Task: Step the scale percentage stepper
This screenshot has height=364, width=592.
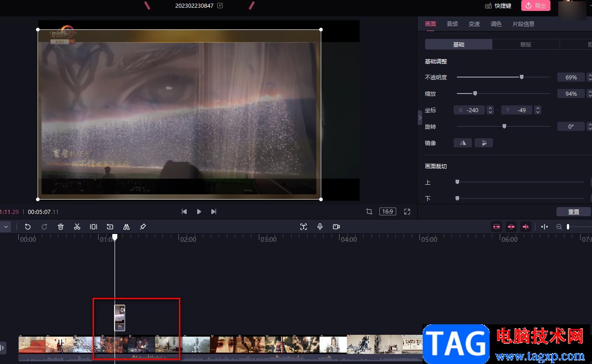Action: tap(589, 94)
